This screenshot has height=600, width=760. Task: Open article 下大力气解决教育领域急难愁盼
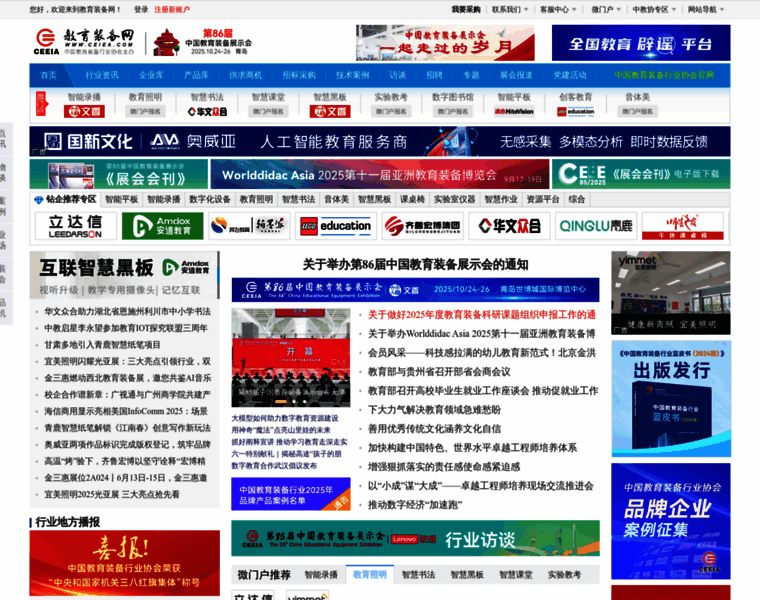point(434,410)
